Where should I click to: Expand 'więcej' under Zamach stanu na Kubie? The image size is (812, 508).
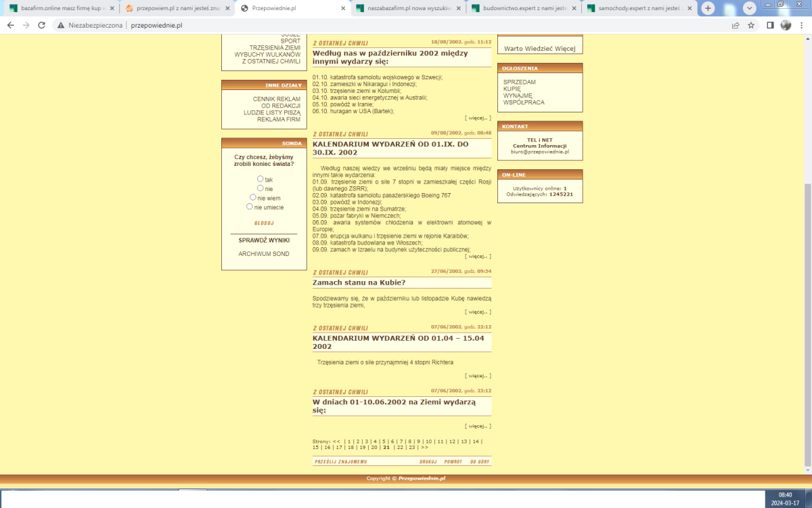[x=478, y=312]
